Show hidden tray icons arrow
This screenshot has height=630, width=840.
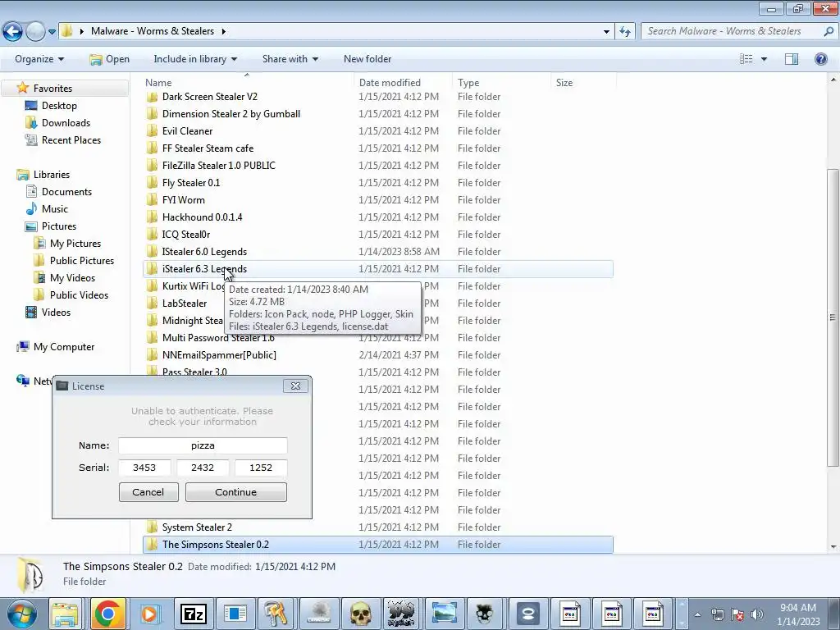[x=697, y=614]
